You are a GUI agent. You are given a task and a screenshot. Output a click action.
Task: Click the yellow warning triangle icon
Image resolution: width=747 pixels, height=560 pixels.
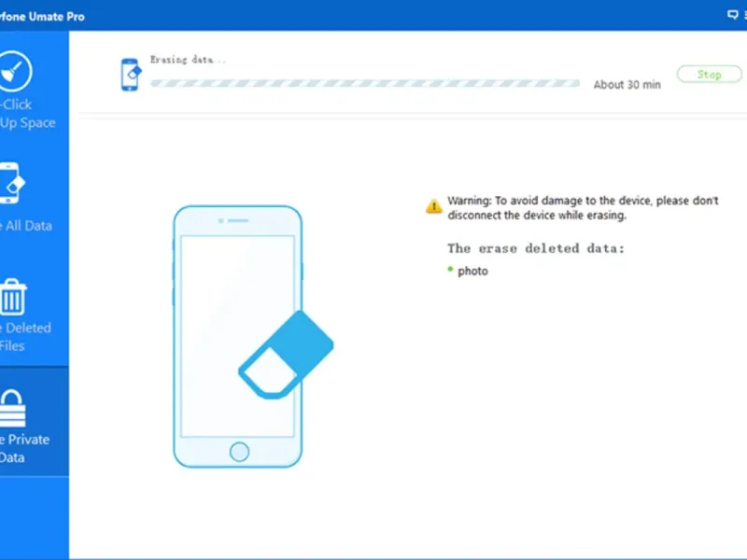coord(433,206)
